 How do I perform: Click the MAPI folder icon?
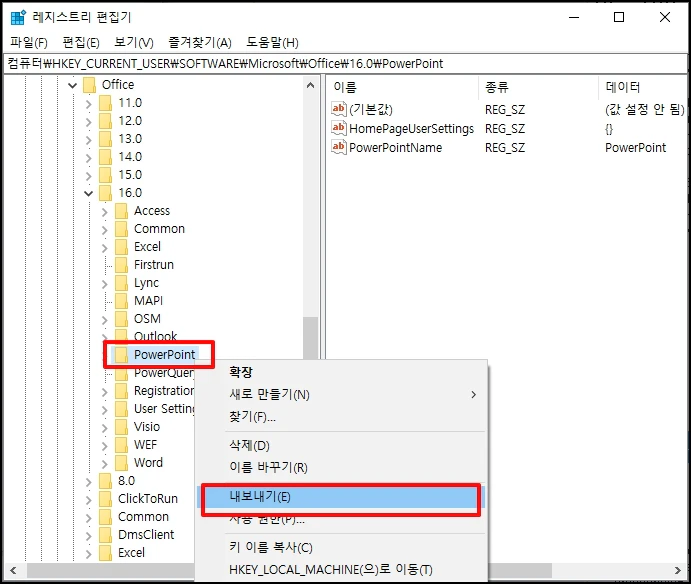tap(121, 301)
